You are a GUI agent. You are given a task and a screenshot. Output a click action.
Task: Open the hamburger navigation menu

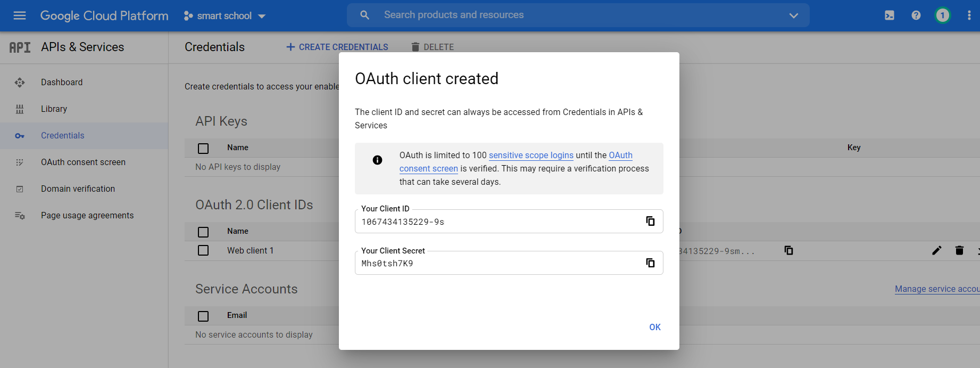[20, 15]
